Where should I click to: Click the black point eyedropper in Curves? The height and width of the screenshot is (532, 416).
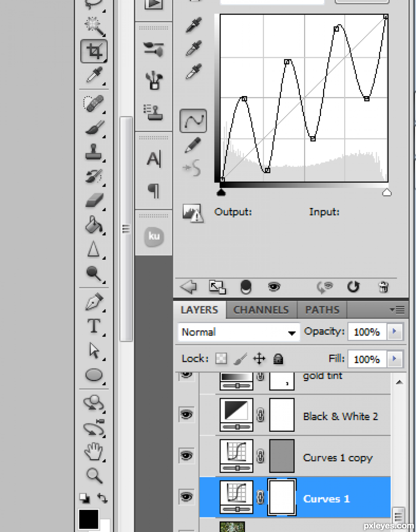pos(194,25)
